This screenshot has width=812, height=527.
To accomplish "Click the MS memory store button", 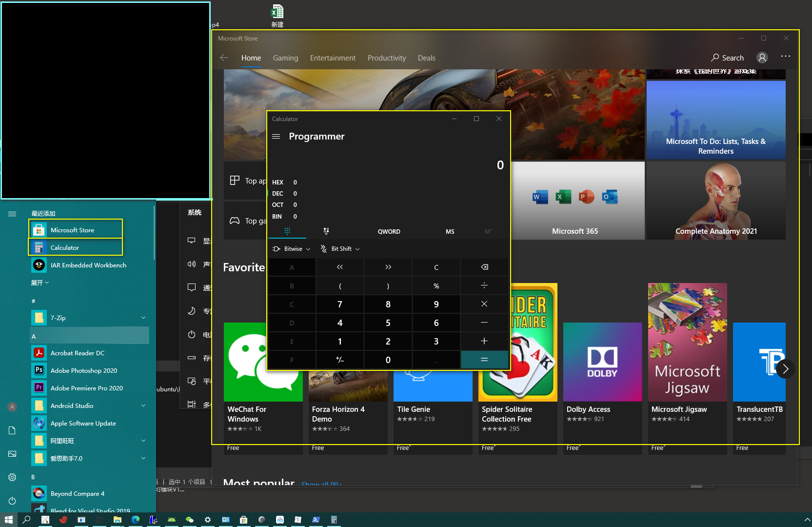I will [450, 232].
